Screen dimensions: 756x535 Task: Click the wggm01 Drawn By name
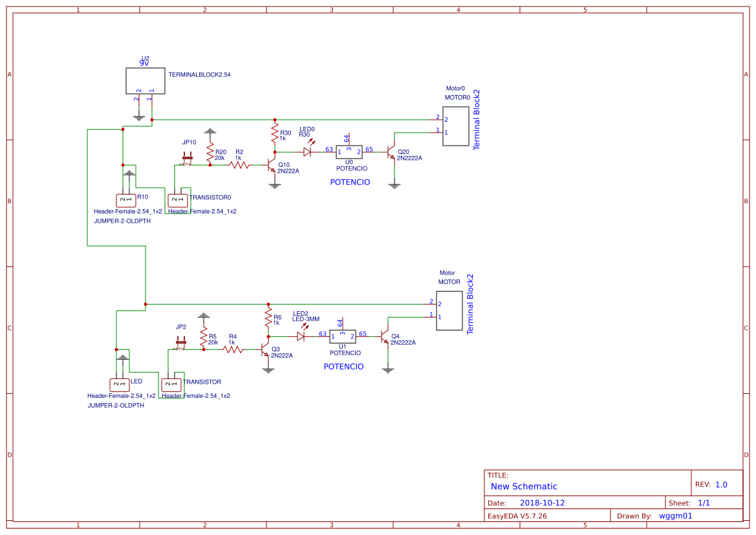[x=675, y=516]
